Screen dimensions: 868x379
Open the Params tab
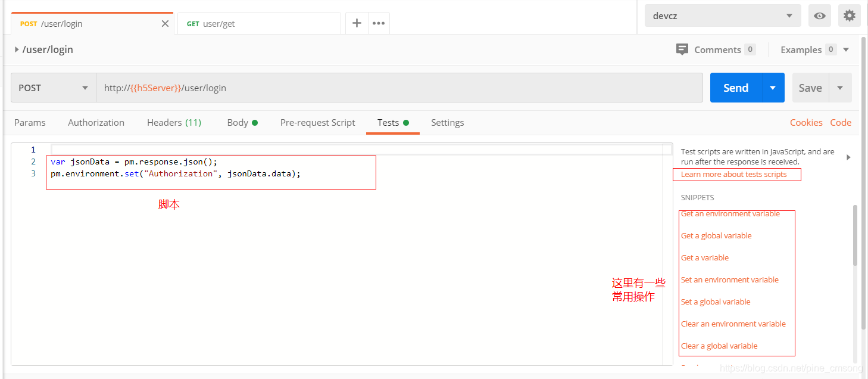click(x=30, y=122)
